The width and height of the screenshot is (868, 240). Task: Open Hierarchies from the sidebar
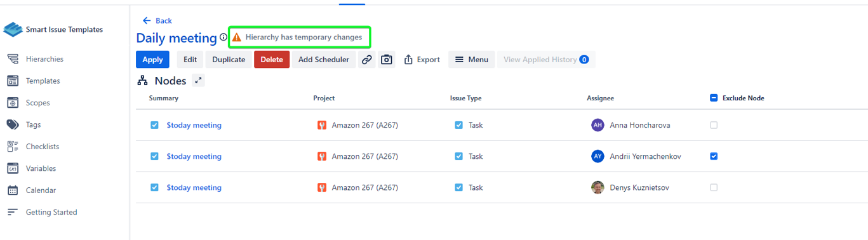click(x=44, y=59)
